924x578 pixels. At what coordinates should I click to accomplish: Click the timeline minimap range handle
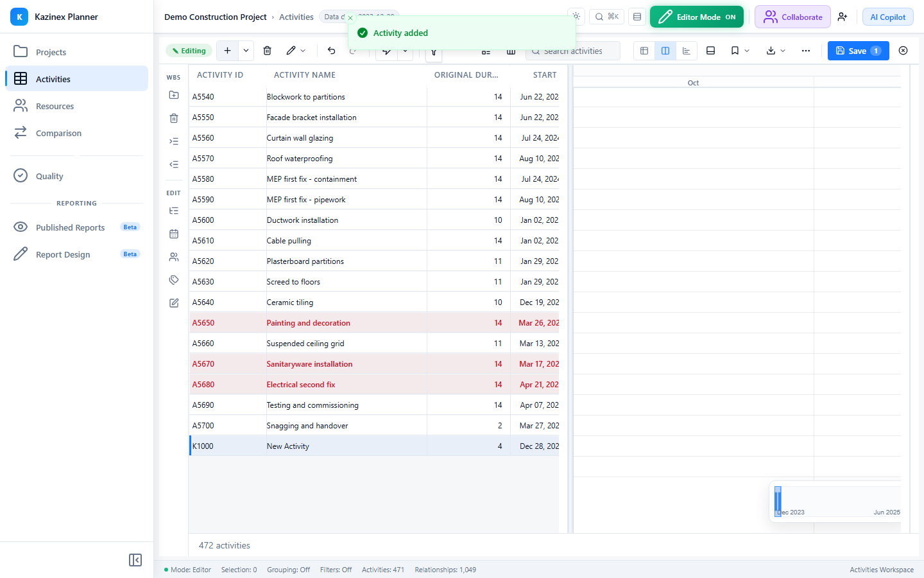click(778, 501)
